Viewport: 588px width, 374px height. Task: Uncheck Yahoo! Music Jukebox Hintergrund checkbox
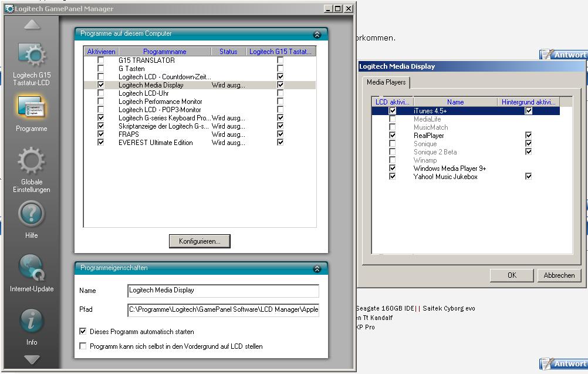coord(528,176)
